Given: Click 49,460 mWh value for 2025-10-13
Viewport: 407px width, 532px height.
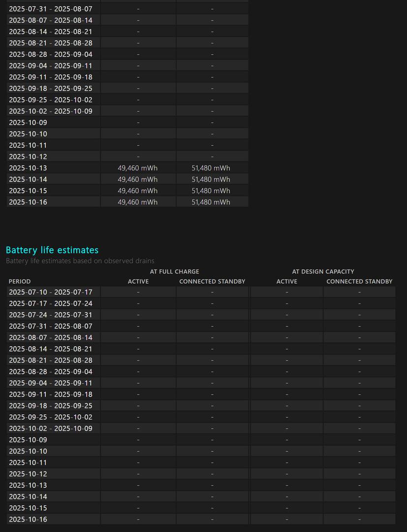Looking at the screenshot, I should coord(138,168).
